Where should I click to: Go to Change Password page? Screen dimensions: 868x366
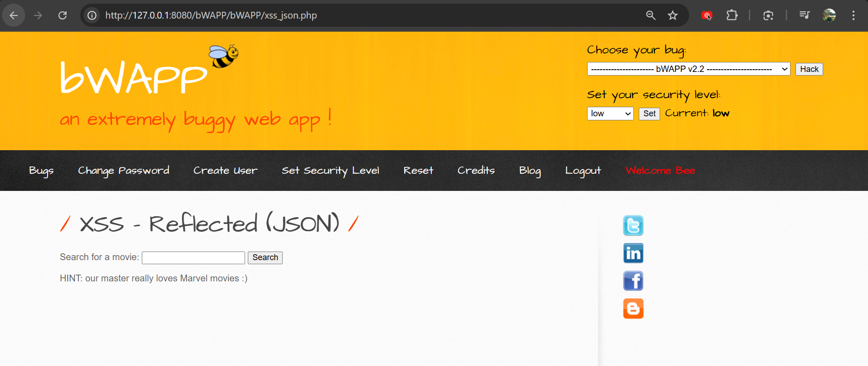[123, 171]
